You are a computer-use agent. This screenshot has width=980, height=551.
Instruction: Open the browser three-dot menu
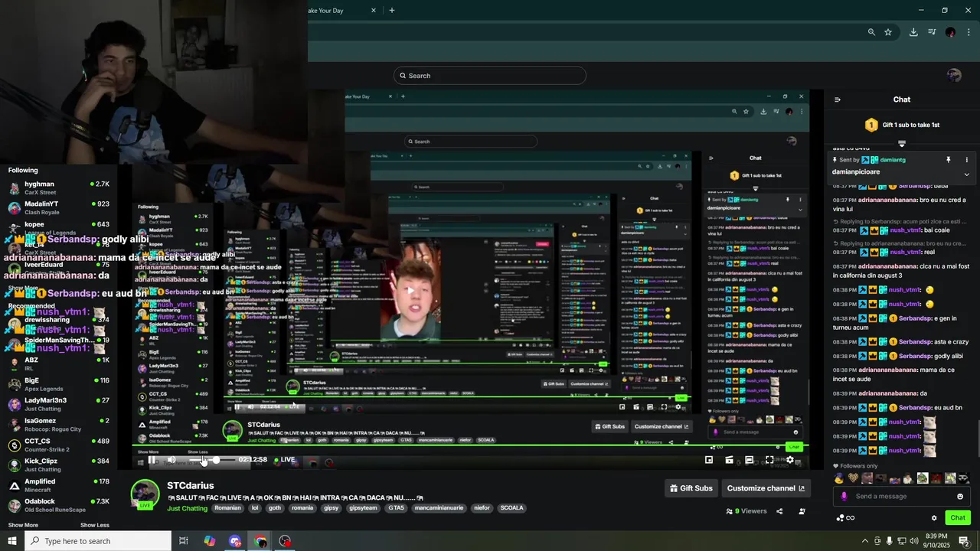click(969, 32)
